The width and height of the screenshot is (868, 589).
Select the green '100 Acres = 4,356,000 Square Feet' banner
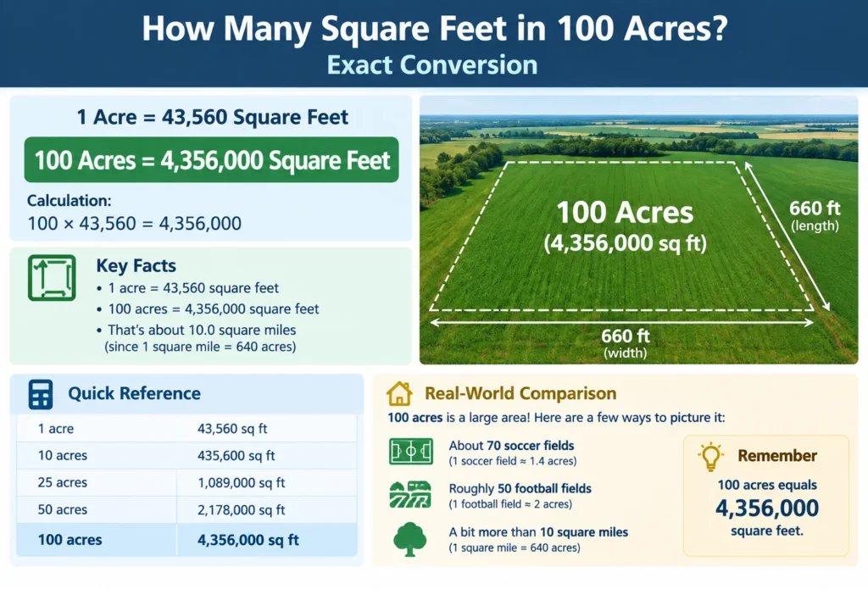point(211,160)
